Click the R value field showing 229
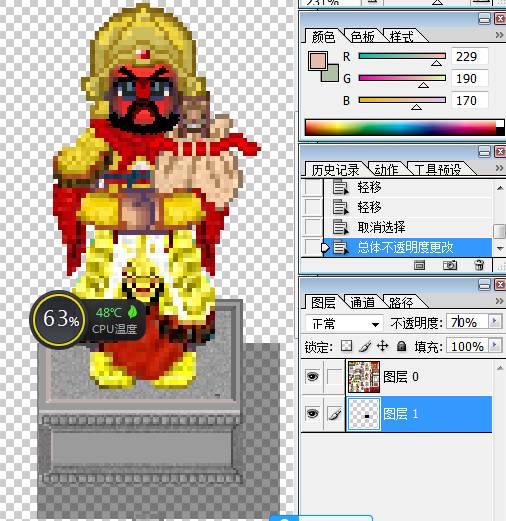The height and width of the screenshot is (521, 506). click(x=470, y=56)
